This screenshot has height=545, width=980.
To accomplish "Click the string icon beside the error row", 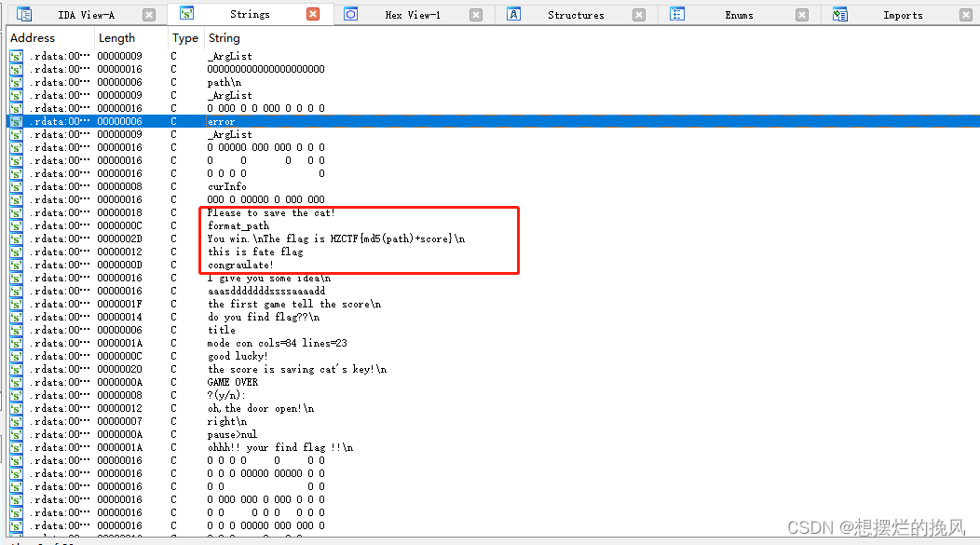I will tap(15, 121).
